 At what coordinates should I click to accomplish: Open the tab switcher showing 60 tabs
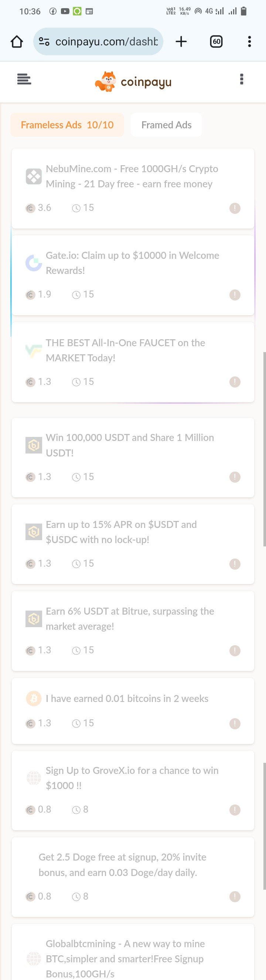(x=216, y=41)
